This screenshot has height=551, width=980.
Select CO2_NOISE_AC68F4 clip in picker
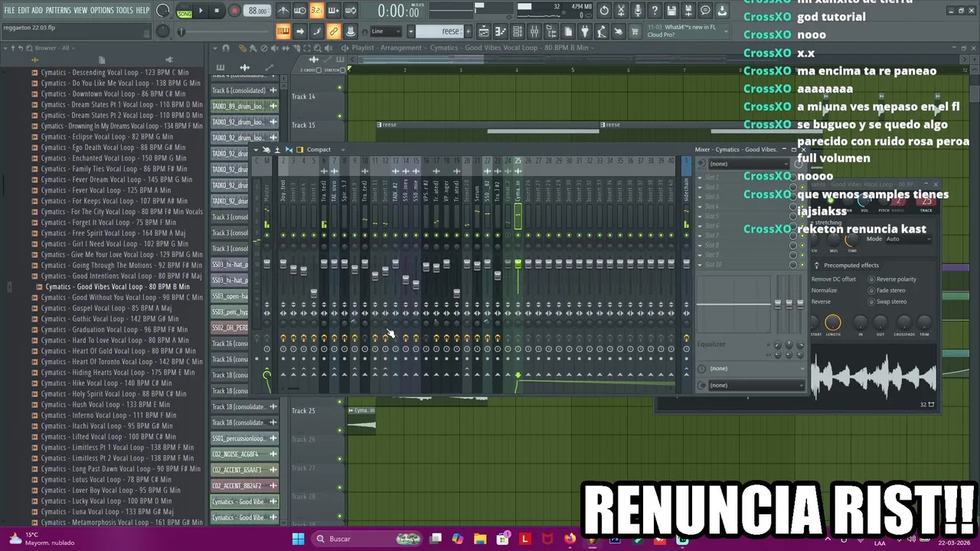point(245,454)
